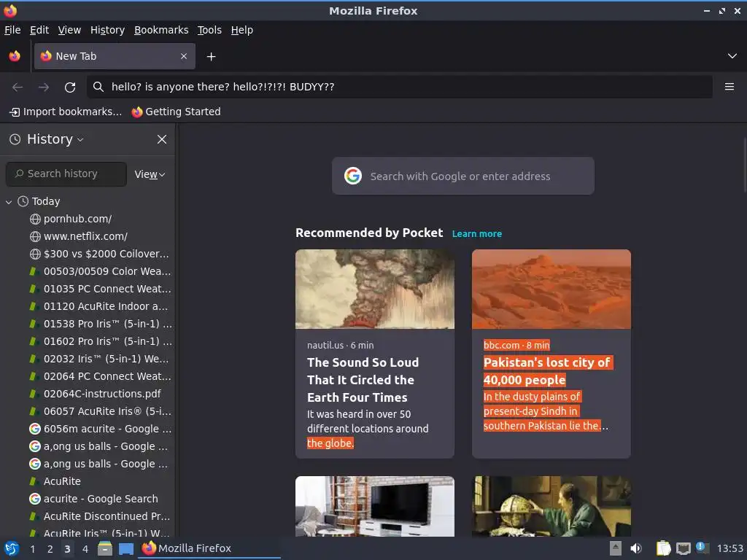Click the Mozilla Firefox taskbar button
This screenshot has width=747, height=560.
209,548
